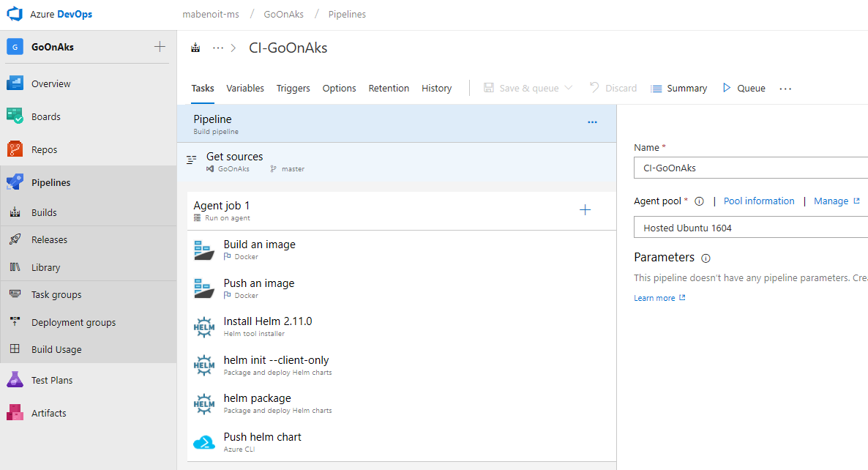868x470 pixels.
Task: Switch to the Variables tab
Action: 244,88
